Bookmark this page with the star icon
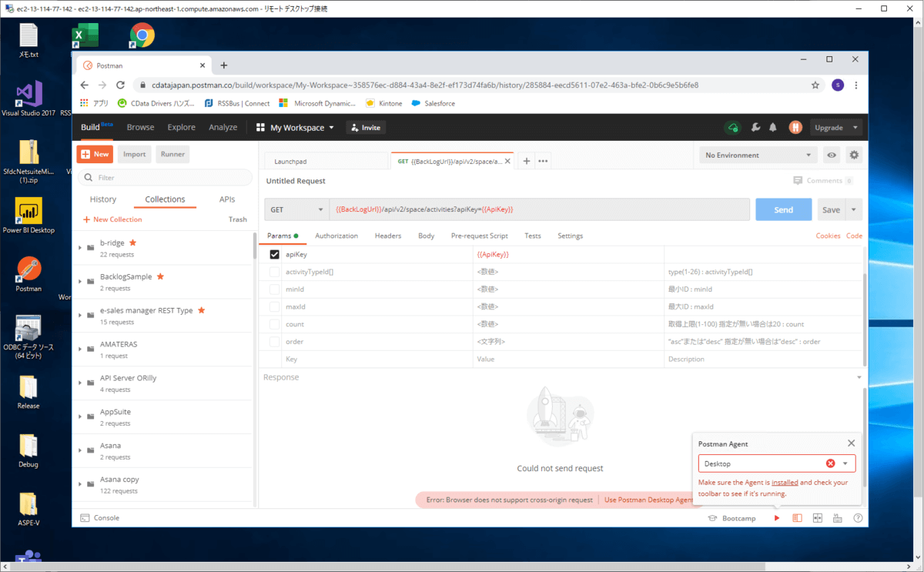 pyautogui.click(x=815, y=85)
